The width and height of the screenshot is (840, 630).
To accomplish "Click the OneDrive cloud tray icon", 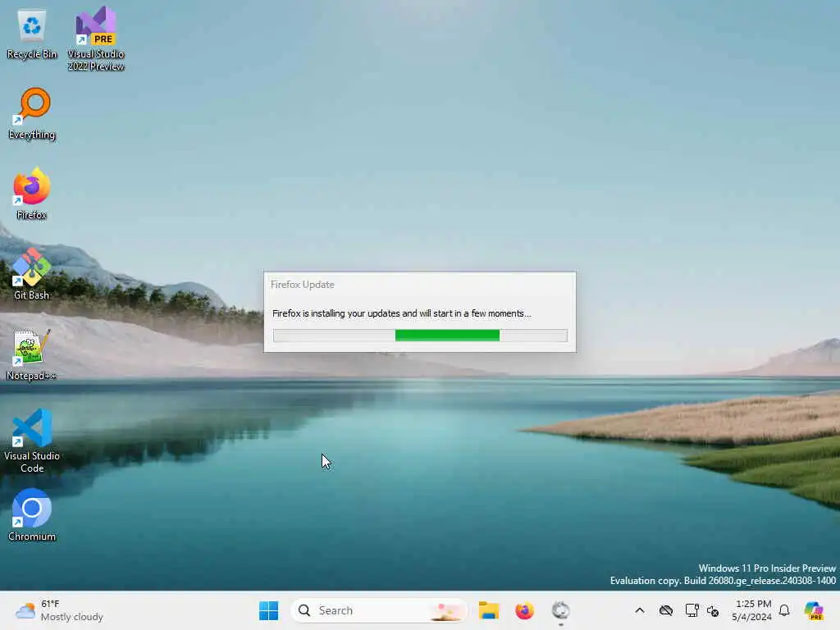I will 666,610.
